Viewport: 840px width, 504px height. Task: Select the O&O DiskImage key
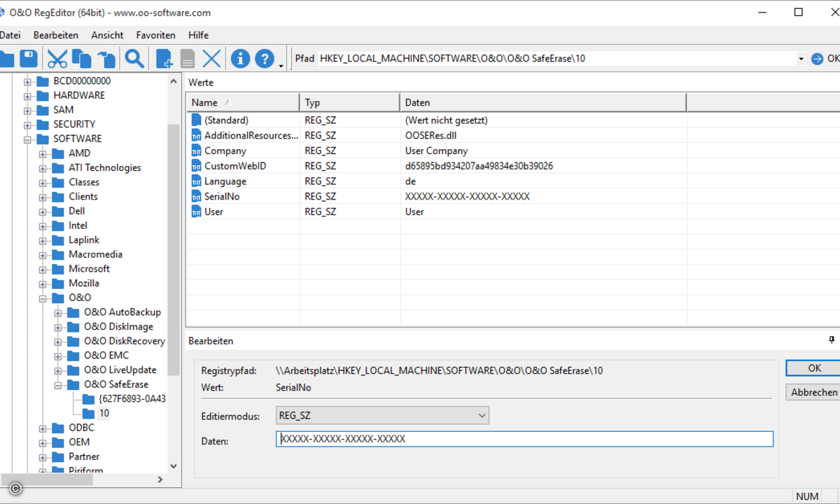point(118,327)
